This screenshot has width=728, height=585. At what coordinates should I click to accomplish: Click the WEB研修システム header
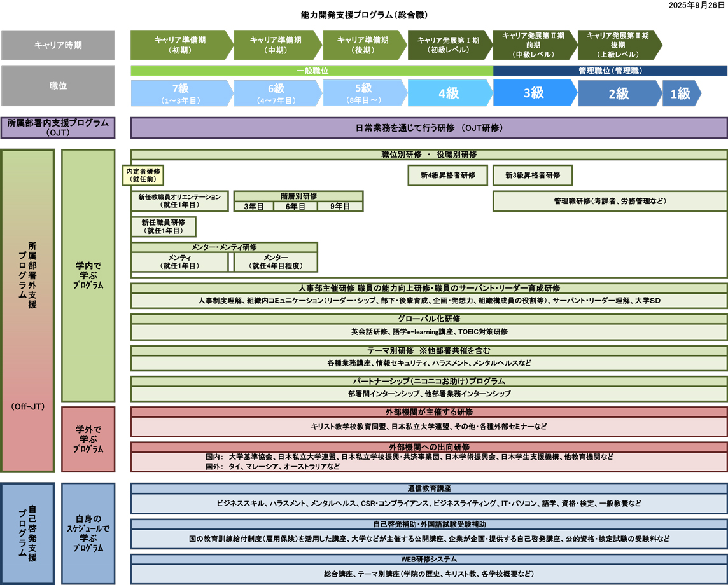tap(429, 560)
